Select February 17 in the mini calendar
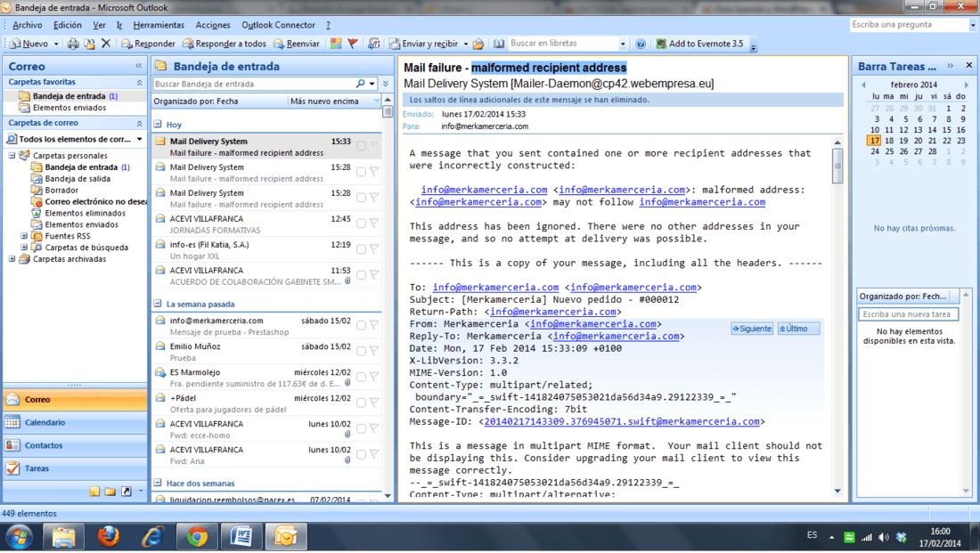The width and height of the screenshot is (980, 553). point(874,141)
